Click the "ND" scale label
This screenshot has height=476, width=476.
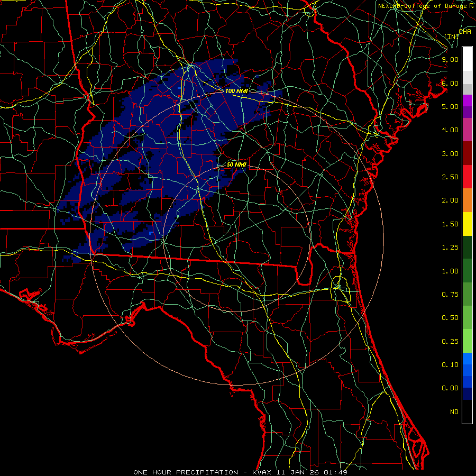pos(454,412)
